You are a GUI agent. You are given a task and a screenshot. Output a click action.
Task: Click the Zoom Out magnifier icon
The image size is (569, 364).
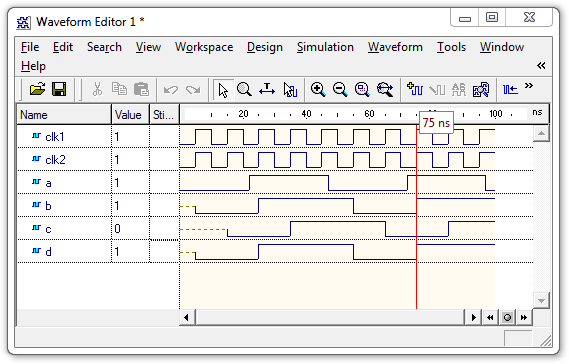[x=340, y=89]
